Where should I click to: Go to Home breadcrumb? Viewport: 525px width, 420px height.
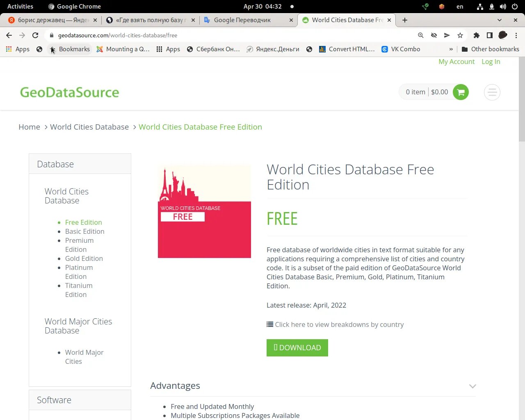pos(29,127)
